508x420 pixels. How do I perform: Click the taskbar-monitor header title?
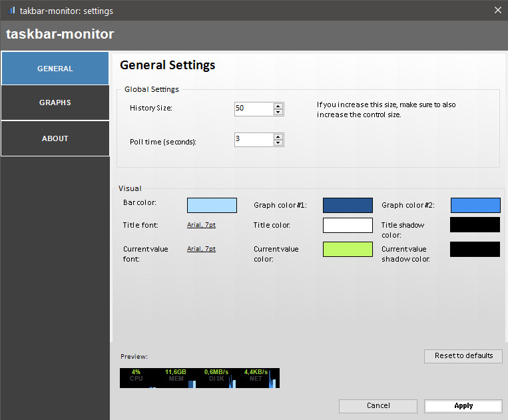(x=60, y=34)
